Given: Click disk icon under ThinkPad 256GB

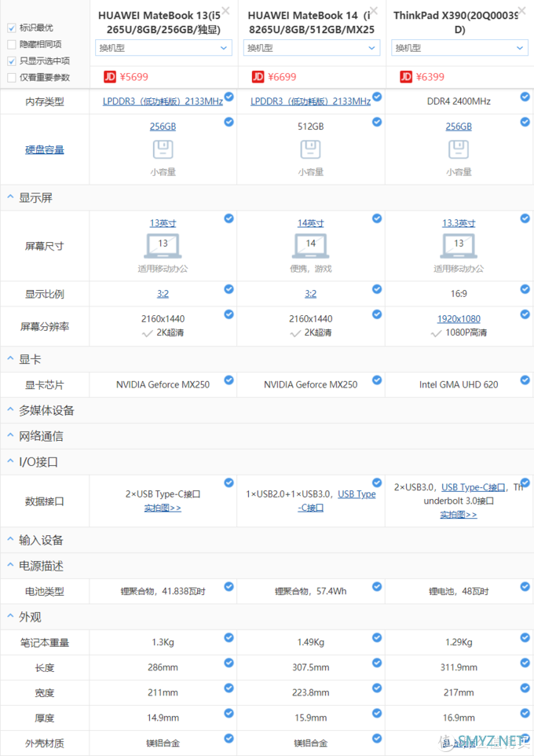Looking at the screenshot, I should pos(459,149).
